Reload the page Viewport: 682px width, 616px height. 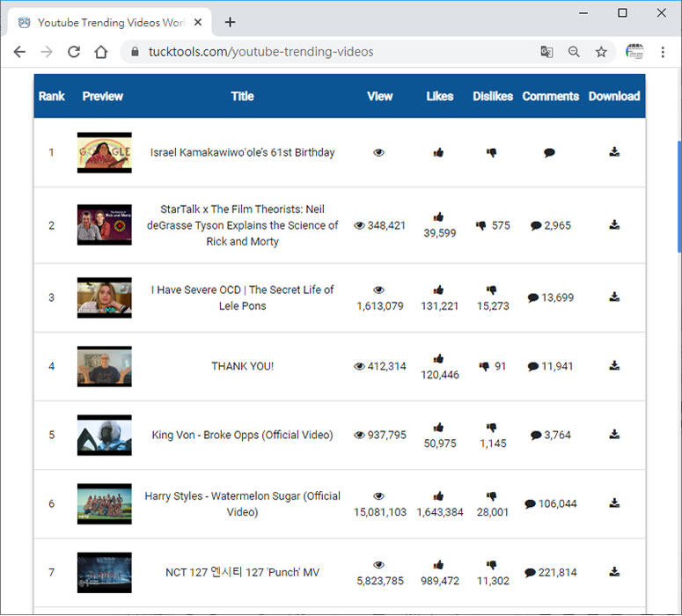(x=74, y=52)
